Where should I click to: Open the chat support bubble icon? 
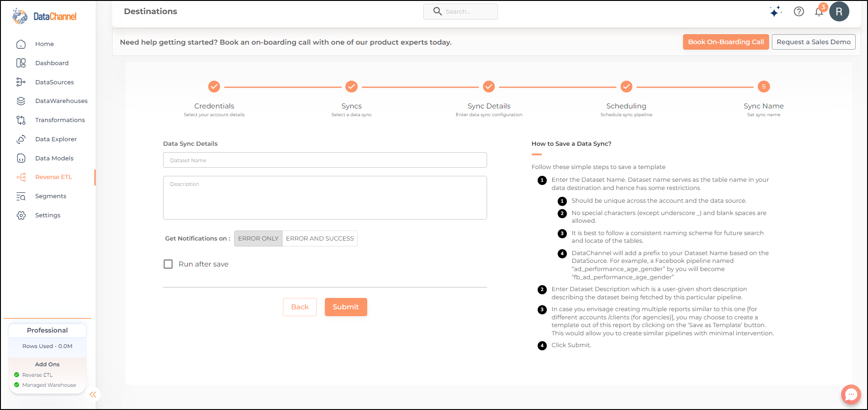coord(851,395)
